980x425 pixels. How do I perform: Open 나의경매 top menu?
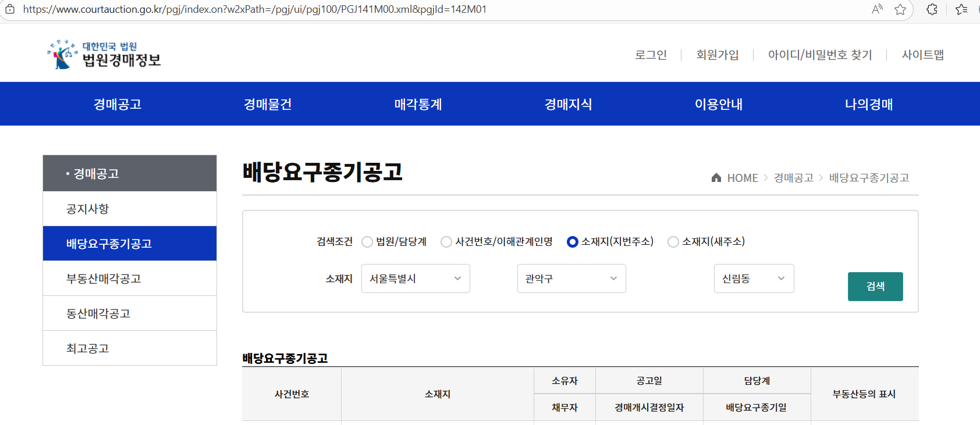869,104
